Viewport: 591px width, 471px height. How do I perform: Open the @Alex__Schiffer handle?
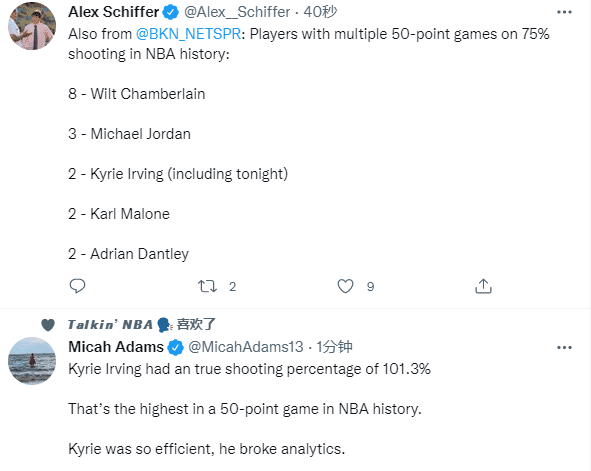coord(237,12)
